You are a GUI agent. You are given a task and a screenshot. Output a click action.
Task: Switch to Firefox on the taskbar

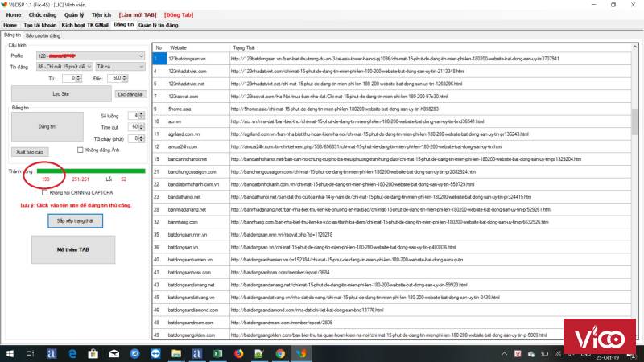pos(238,353)
